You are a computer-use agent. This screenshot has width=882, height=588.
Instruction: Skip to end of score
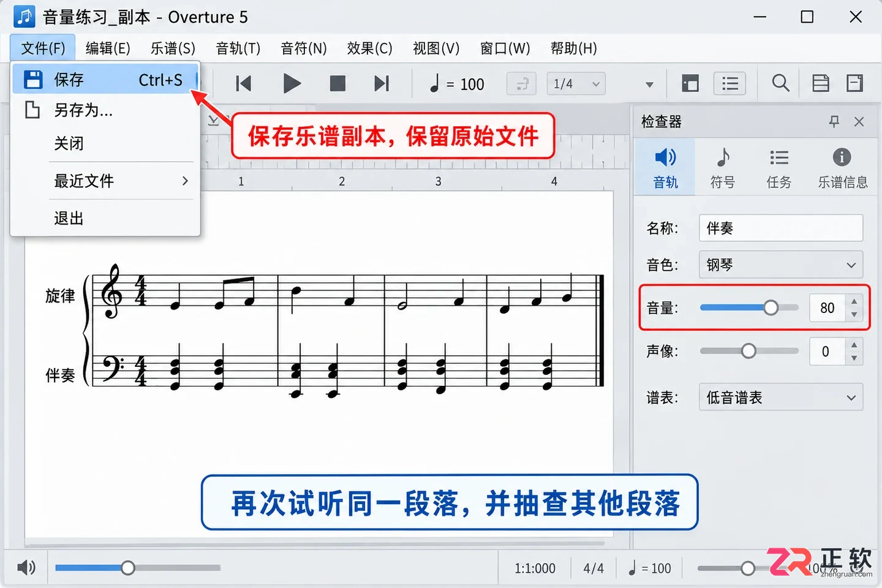(382, 83)
